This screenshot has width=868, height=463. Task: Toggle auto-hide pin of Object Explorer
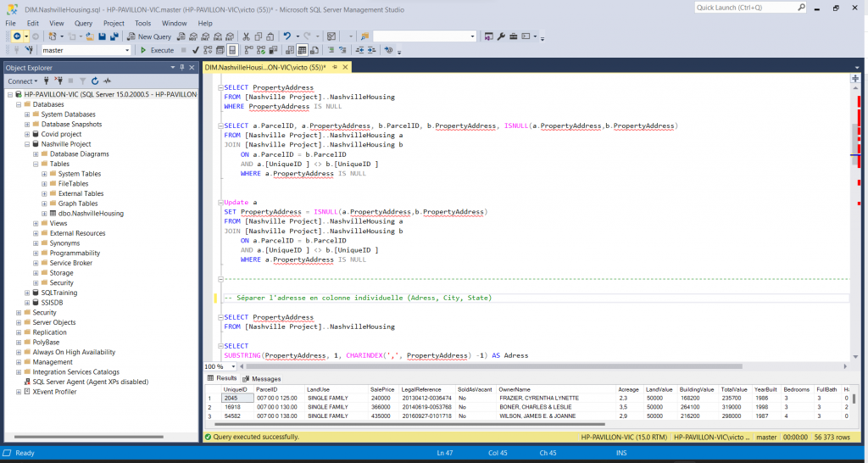182,68
